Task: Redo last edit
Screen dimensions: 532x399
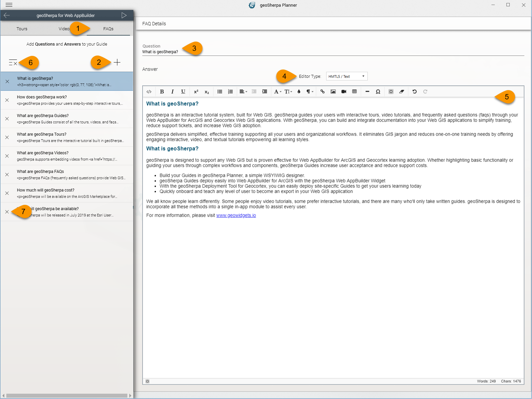Action: click(425, 92)
